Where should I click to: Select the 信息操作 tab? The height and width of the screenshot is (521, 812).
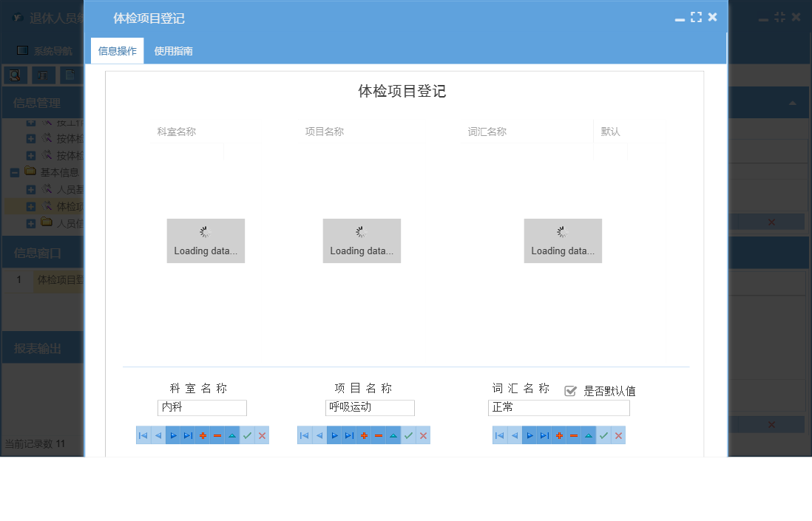coord(116,51)
